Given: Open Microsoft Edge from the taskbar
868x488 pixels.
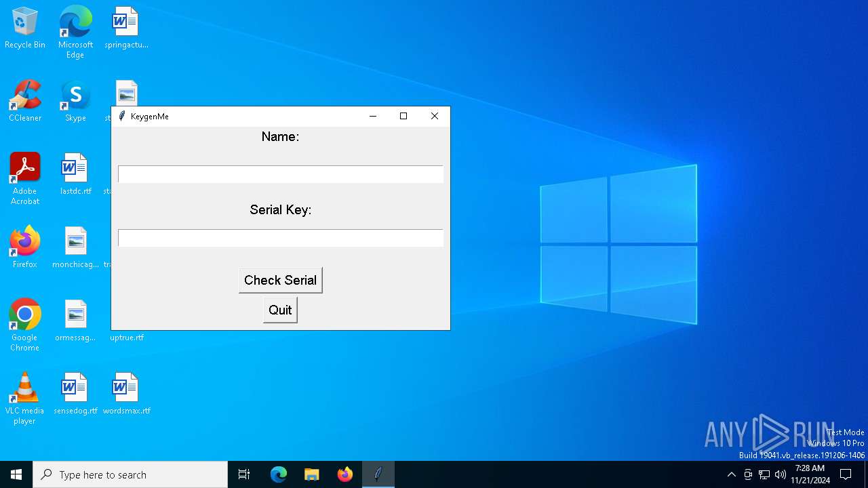Looking at the screenshot, I should coord(279,474).
